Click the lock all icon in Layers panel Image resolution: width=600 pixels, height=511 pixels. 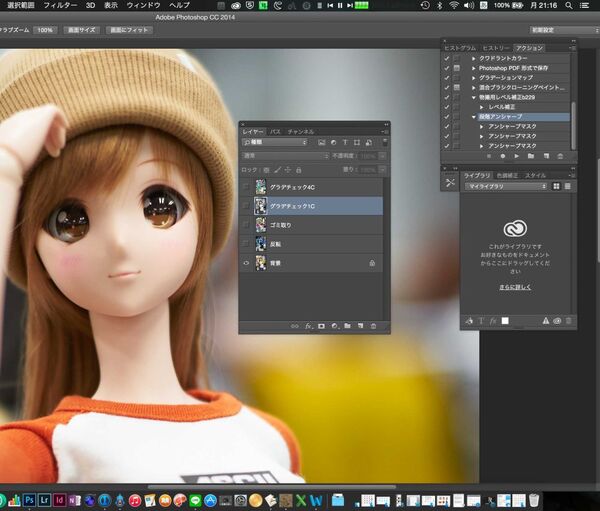pyautogui.click(x=299, y=170)
